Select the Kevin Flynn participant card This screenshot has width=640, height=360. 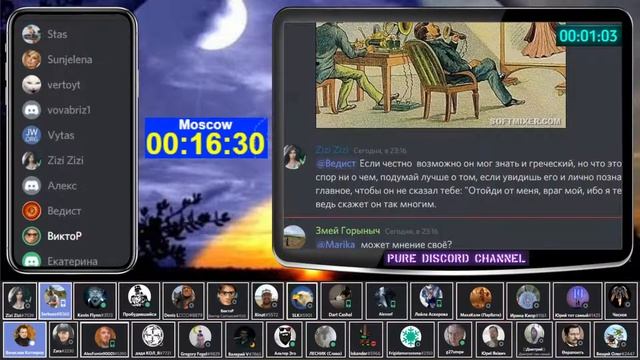click(95, 301)
